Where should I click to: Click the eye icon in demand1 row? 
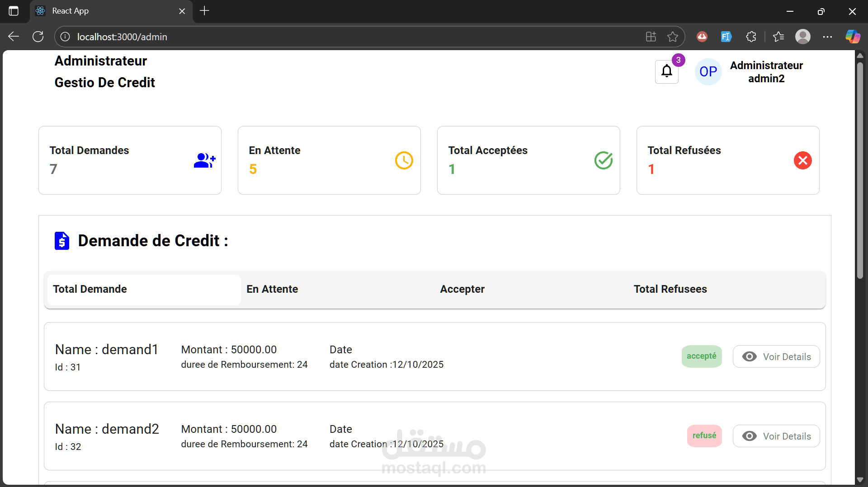[749, 357]
